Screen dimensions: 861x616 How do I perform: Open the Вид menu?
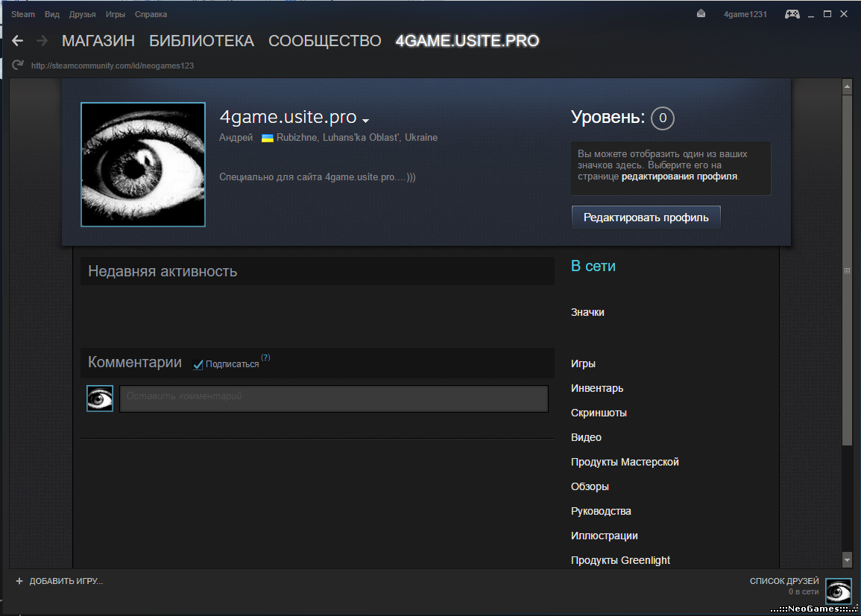tap(52, 14)
